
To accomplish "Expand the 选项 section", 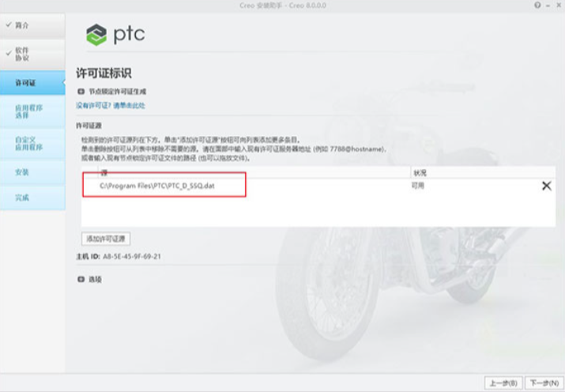I will point(81,279).
